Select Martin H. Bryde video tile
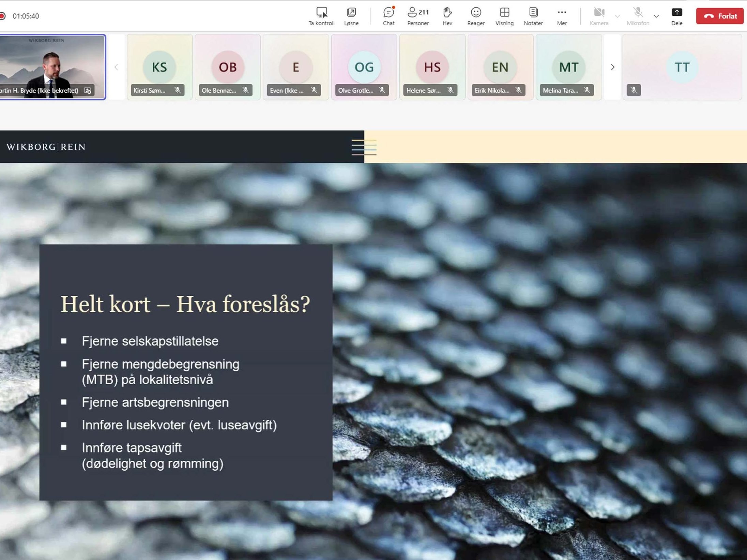 [x=52, y=67]
